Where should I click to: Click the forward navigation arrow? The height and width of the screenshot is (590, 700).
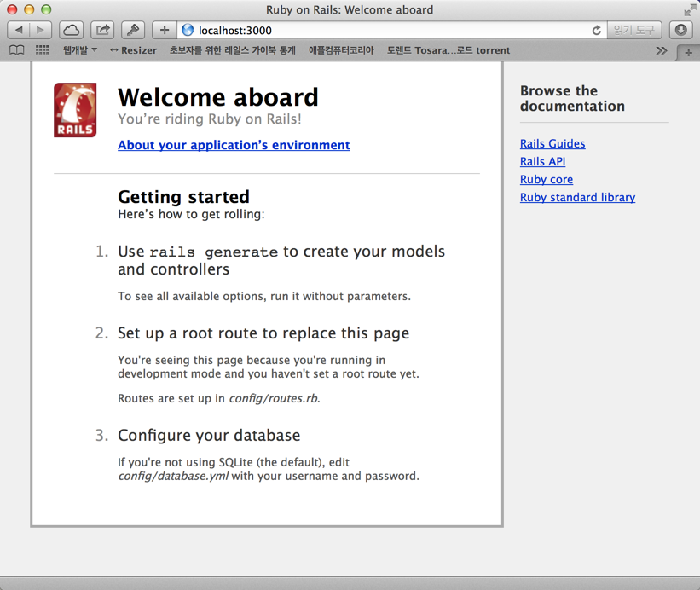pyautogui.click(x=40, y=30)
